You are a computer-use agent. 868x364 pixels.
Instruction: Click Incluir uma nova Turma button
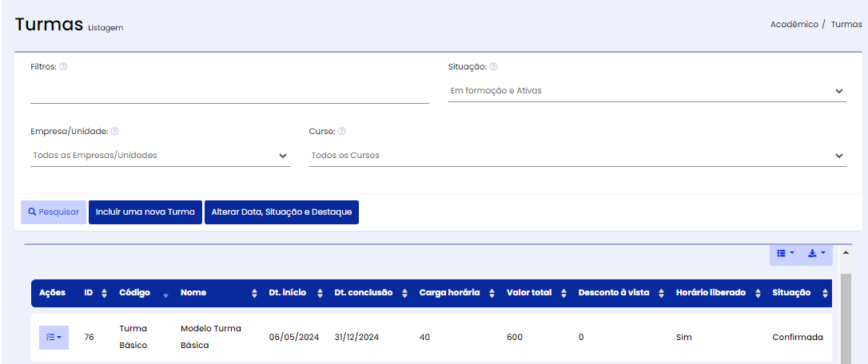[145, 212]
